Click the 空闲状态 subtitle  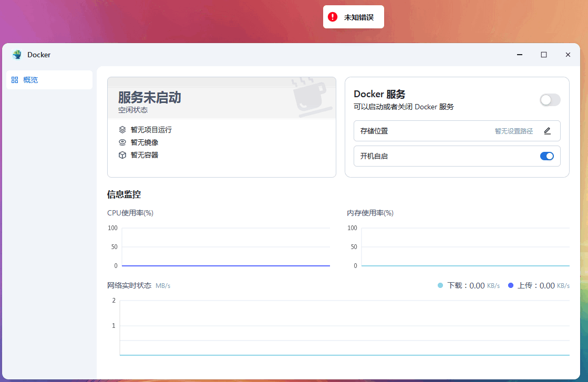tap(133, 110)
